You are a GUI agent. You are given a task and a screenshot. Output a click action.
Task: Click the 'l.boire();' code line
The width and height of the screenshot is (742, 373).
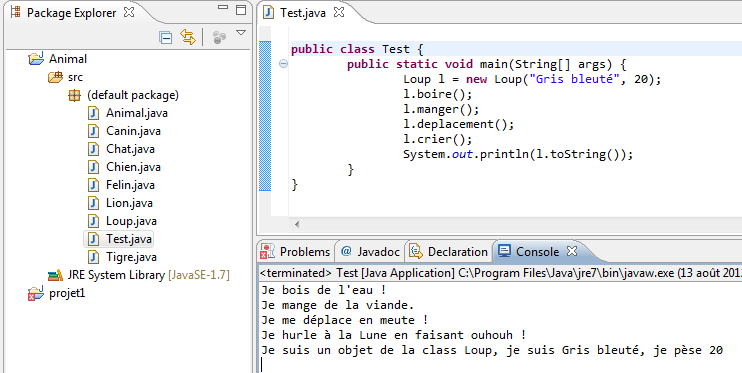click(x=437, y=94)
